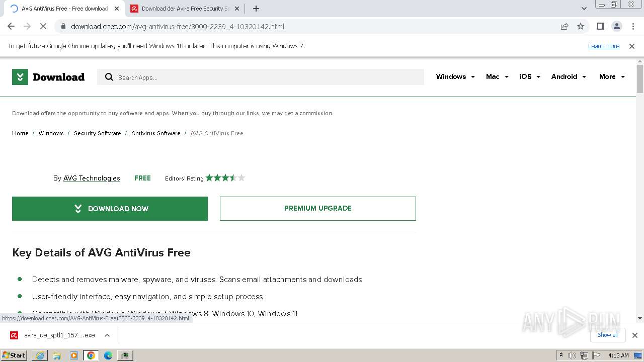The image size is (644, 362).
Task: Open the share page icon in address bar
Action: [x=565, y=26]
